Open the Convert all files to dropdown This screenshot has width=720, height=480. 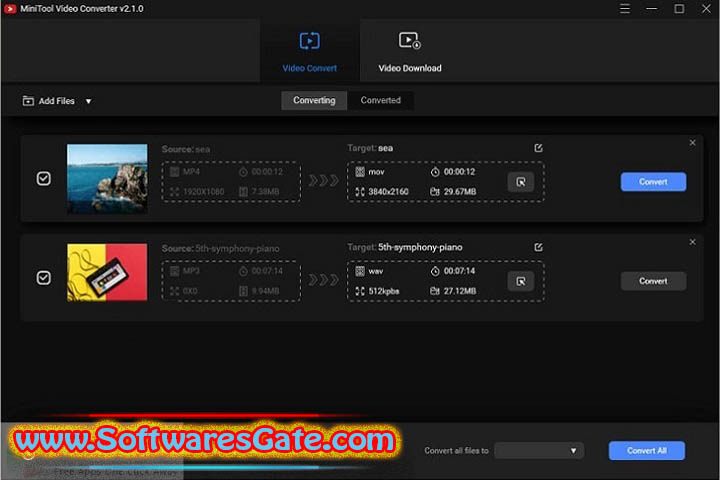coord(539,451)
